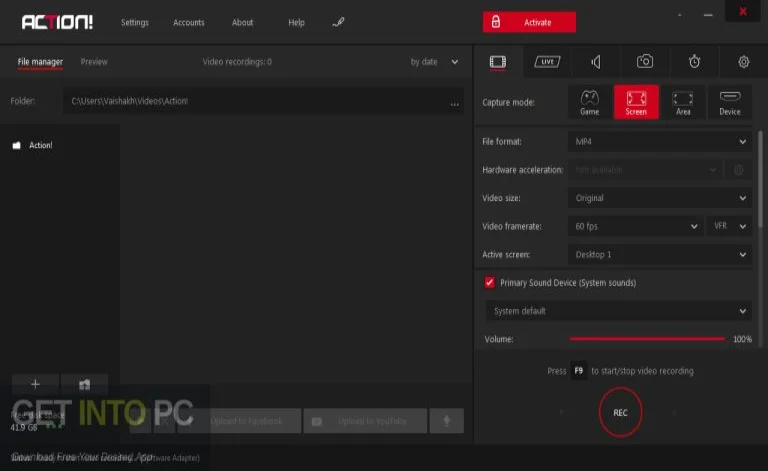This screenshot has width=768, height=471.
Task: Open the video recording tab icon
Action: point(497,62)
